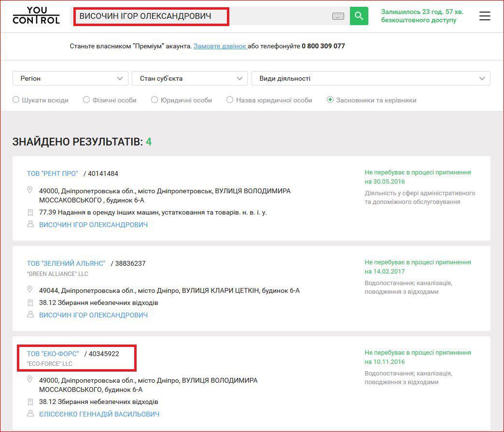Click activity icon in the ЕКО-ФОРС card
This screenshot has width=504, height=432.
click(30, 402)
